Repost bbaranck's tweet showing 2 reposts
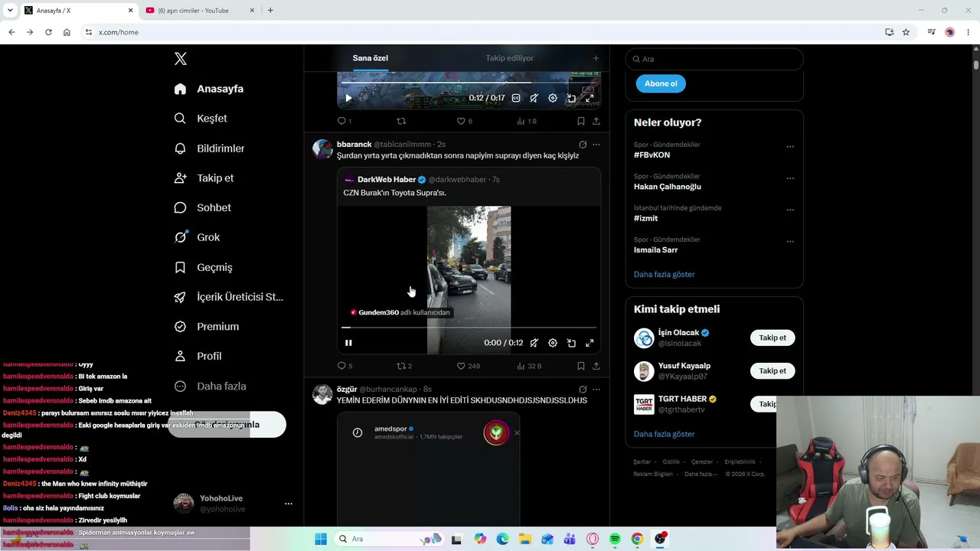The height and width of the screenshot is (551, 980). [x=403, y=366]
